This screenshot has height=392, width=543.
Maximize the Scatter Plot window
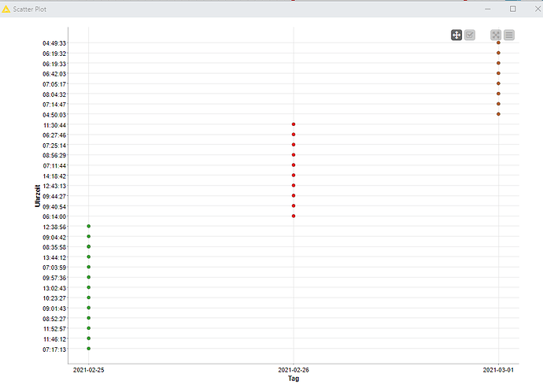coord(513,9)
